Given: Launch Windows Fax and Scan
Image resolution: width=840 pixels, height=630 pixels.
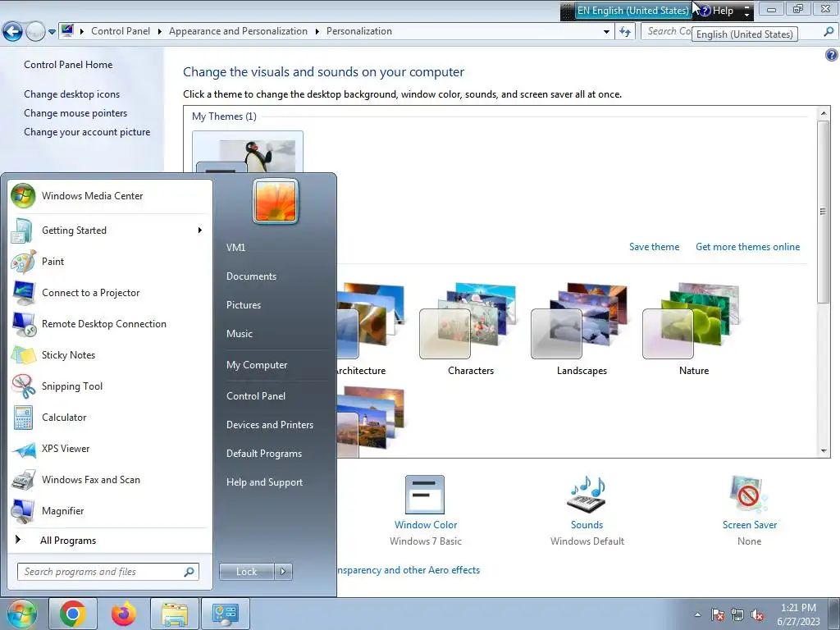Looking at the screenshot, I should (x=110, y=479).
